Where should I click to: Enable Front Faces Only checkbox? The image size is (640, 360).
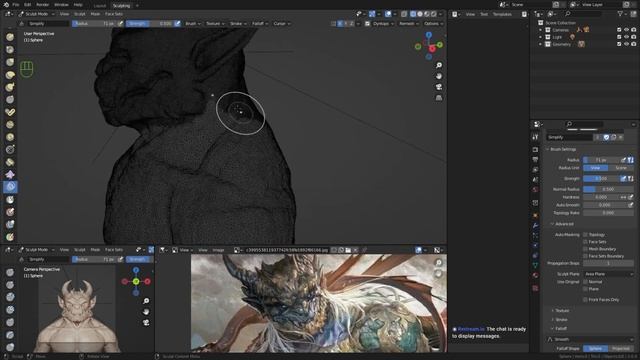tap(585, 300)
